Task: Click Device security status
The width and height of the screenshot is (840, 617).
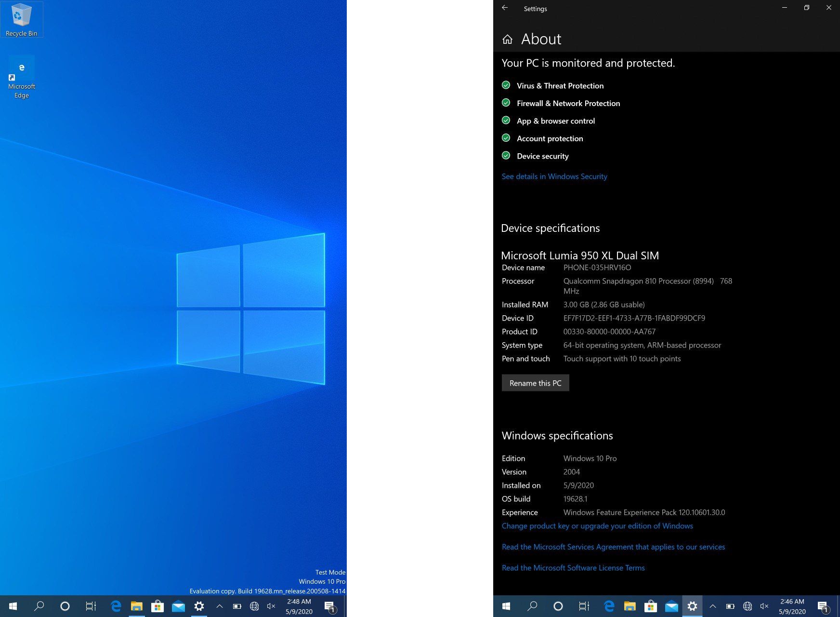Action: [535, 156]
